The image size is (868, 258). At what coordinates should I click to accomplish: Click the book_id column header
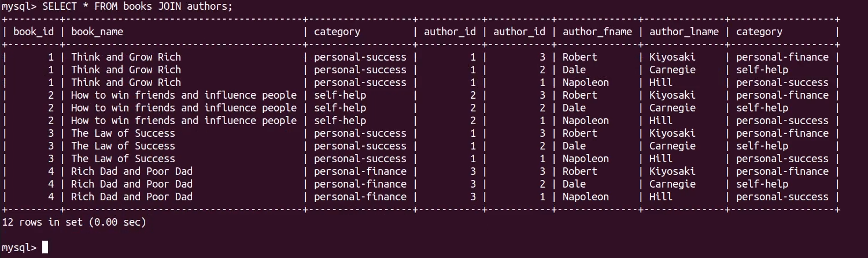click(34, 32)
